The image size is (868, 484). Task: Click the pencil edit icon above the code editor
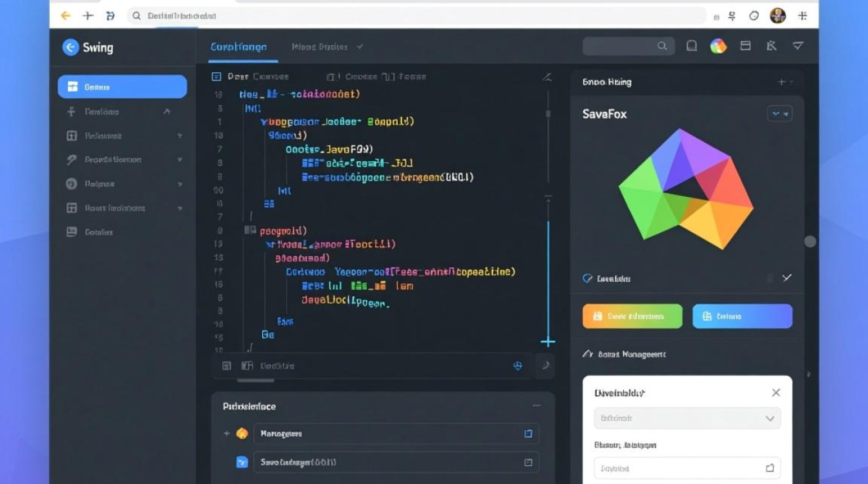tap(547, 77)
